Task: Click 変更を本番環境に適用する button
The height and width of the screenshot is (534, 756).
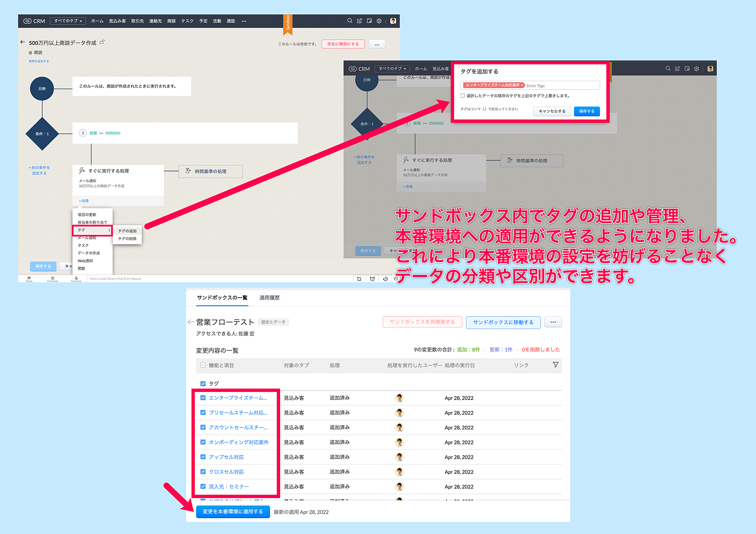Action: pos(233,512)
